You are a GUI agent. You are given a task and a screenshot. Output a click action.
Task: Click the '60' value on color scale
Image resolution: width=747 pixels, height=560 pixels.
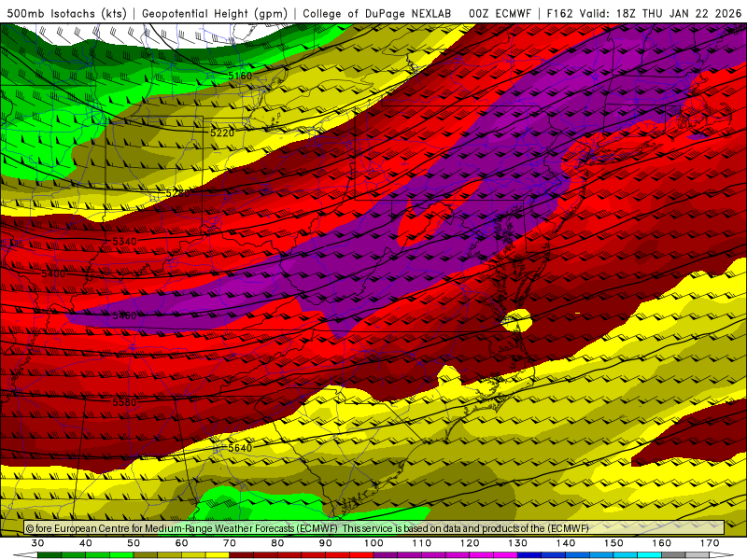tap(181, 543)
